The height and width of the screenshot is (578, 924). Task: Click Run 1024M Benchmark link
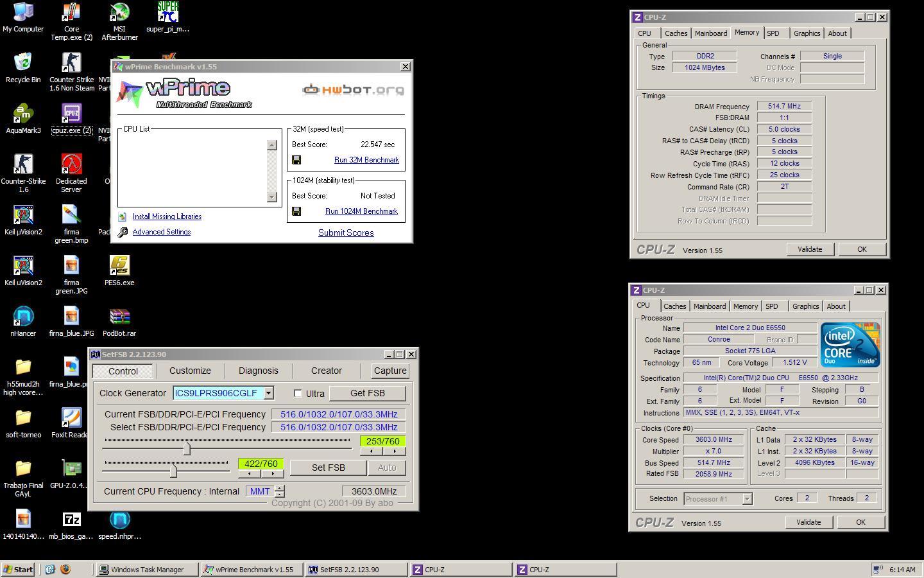pyautogui.click(x=361, y=211)
